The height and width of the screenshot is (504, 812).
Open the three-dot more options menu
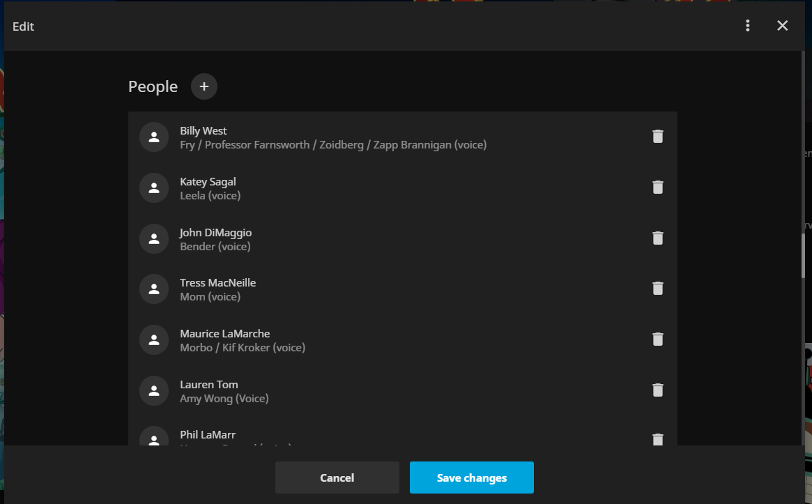coord(747,26)
